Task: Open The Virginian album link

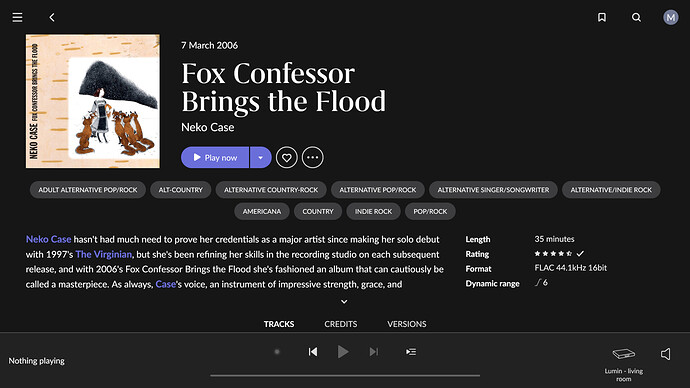Action: [103, 254]
